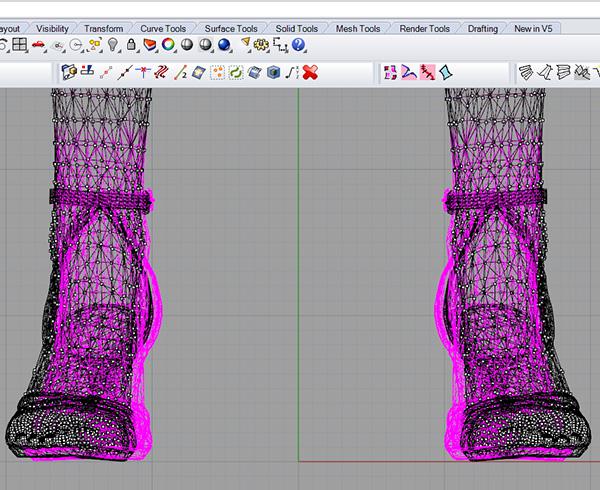Image resolution: width=600 pixels, height=490 pixels.
Task: Click the blue rendered sphere icon
Action: (225, 46)
